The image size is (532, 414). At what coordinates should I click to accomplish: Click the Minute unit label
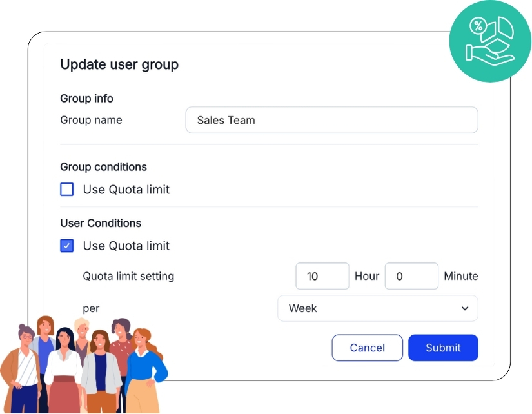click(461, 276)
